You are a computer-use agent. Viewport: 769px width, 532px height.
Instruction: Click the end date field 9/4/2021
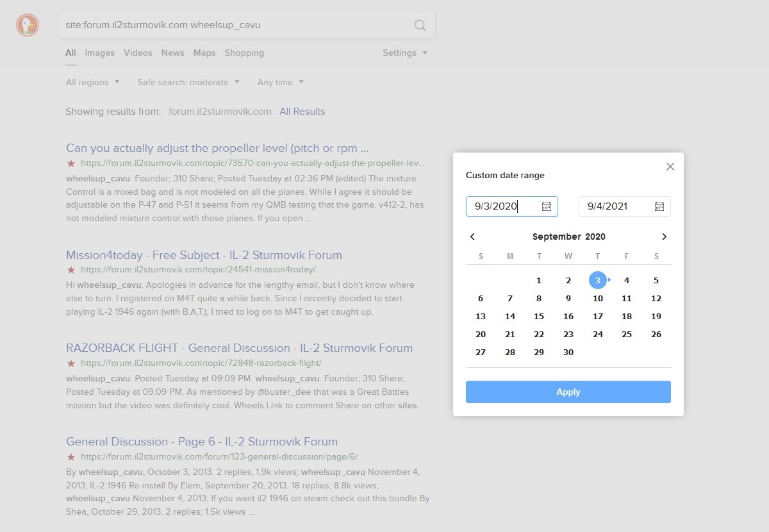coord(625,206)
